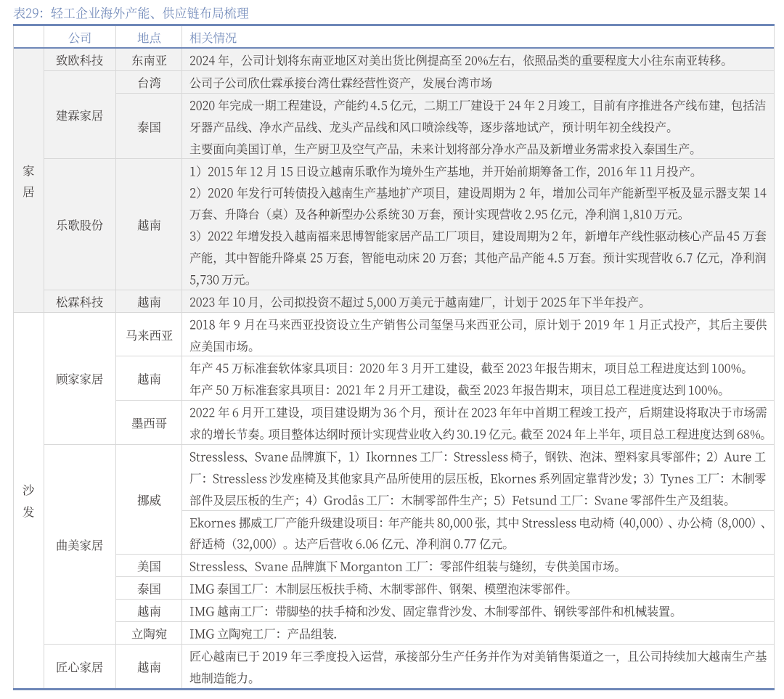The height and width of the screenshot is (699, 784).
Task: Click the 致欧科技 text about 对美出货比例提高至 20%
Action: [x=459, y=60]
